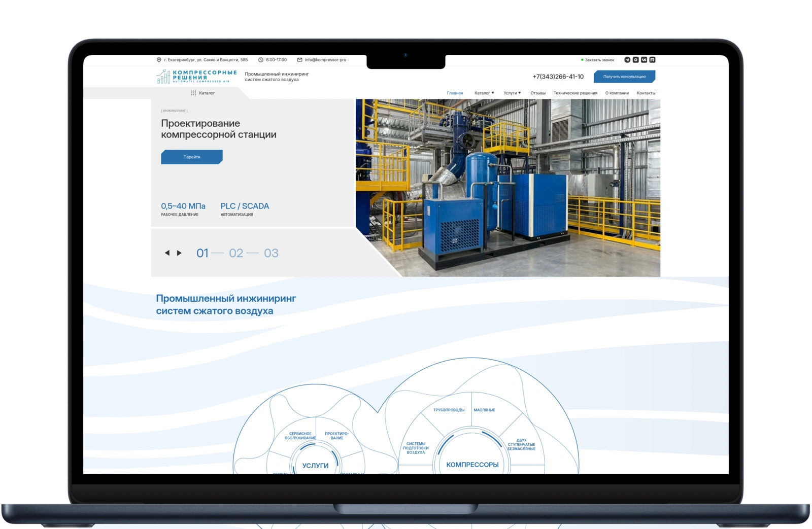Click the compressor station hero image
The width and height of the screenshot is (812, 529).
click(x=508, y=188)
